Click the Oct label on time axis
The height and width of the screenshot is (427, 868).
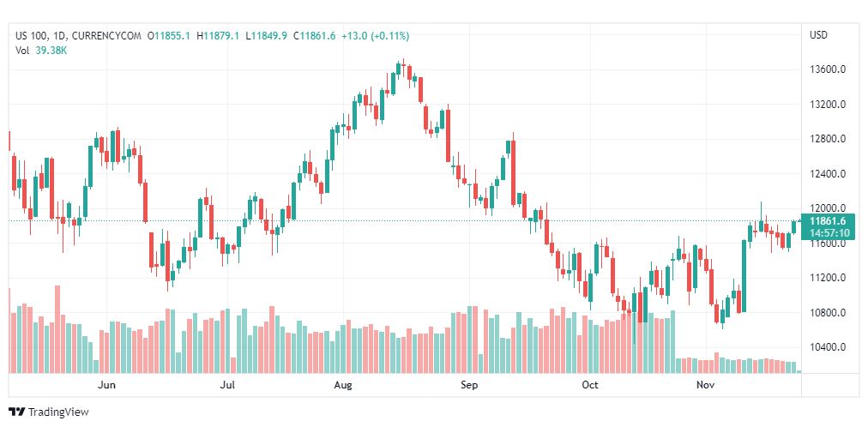(590, 385)
